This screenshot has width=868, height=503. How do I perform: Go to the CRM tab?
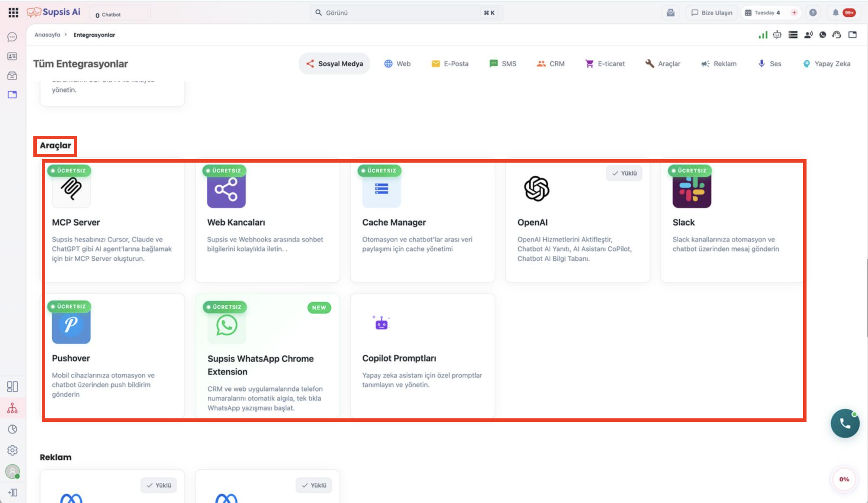(x=550, y=64)
